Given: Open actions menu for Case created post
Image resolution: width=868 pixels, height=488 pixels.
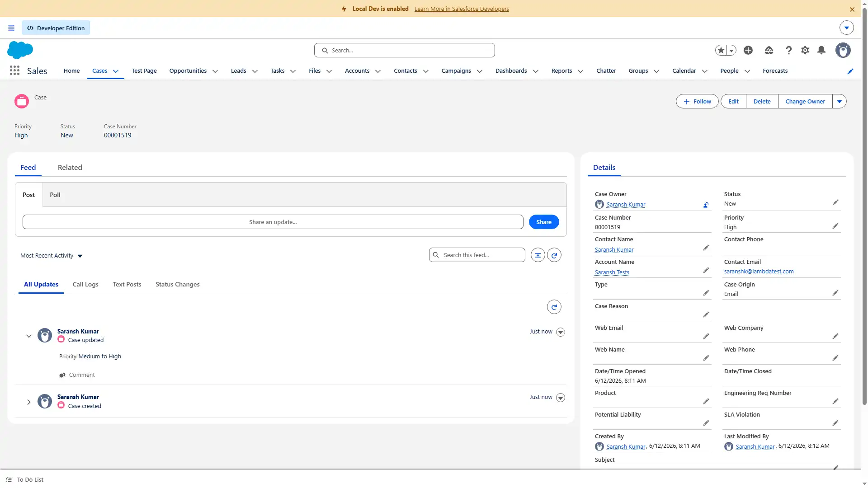Looking at the screenshot, I should tap(561, 398).
